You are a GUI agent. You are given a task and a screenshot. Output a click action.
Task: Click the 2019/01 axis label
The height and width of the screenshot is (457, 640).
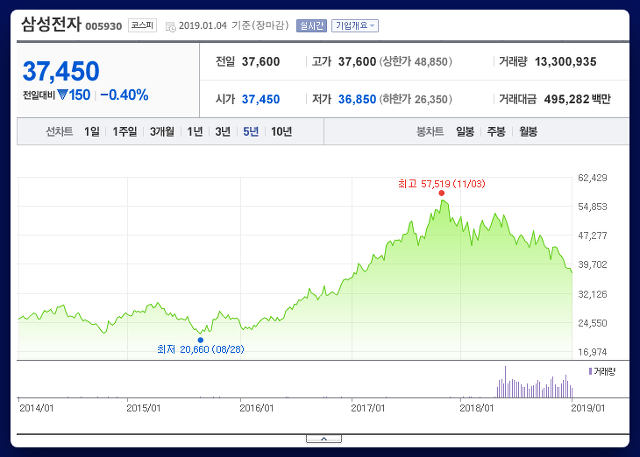(588, 408)
